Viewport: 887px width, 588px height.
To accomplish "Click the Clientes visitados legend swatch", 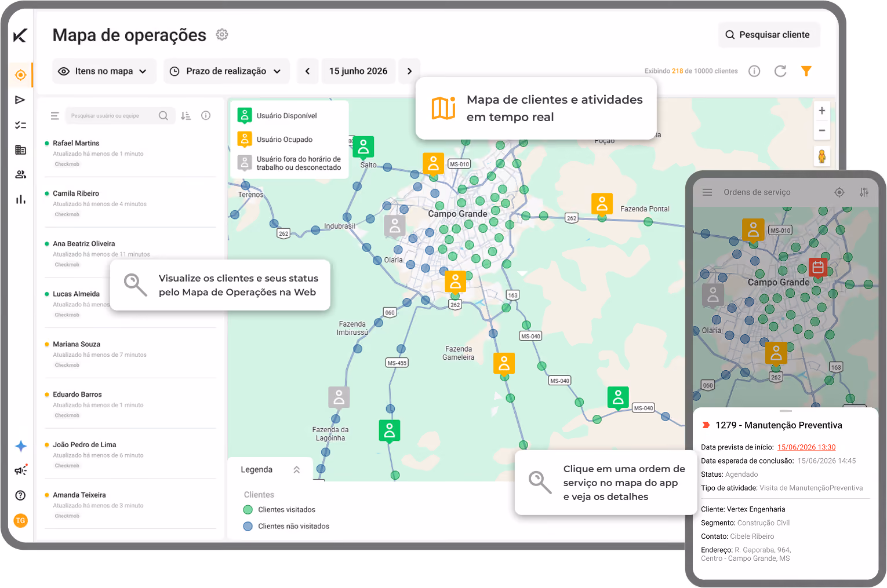I will (x=248, y=510).
